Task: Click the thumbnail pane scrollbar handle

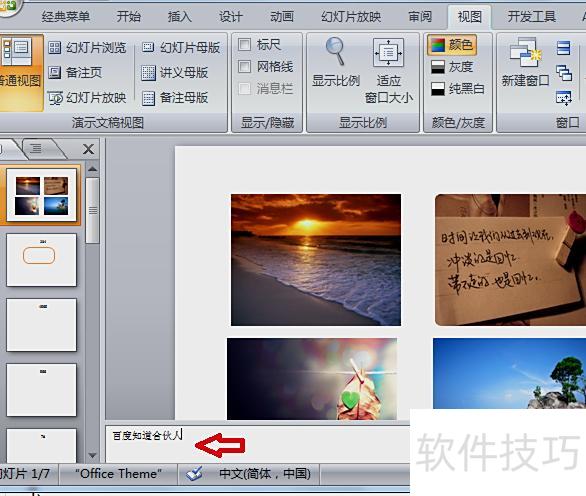Action: click(x=93, y=210)
